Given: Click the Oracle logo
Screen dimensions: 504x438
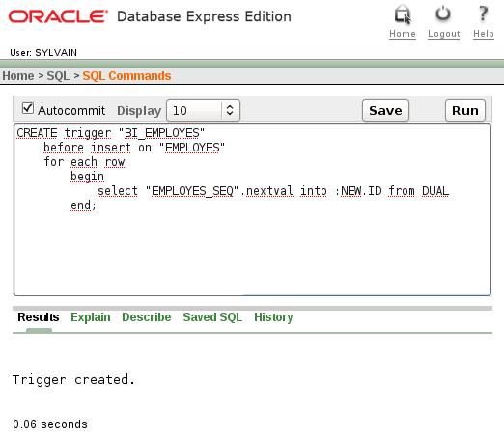Looking at the screenshot, I should 58,16.
